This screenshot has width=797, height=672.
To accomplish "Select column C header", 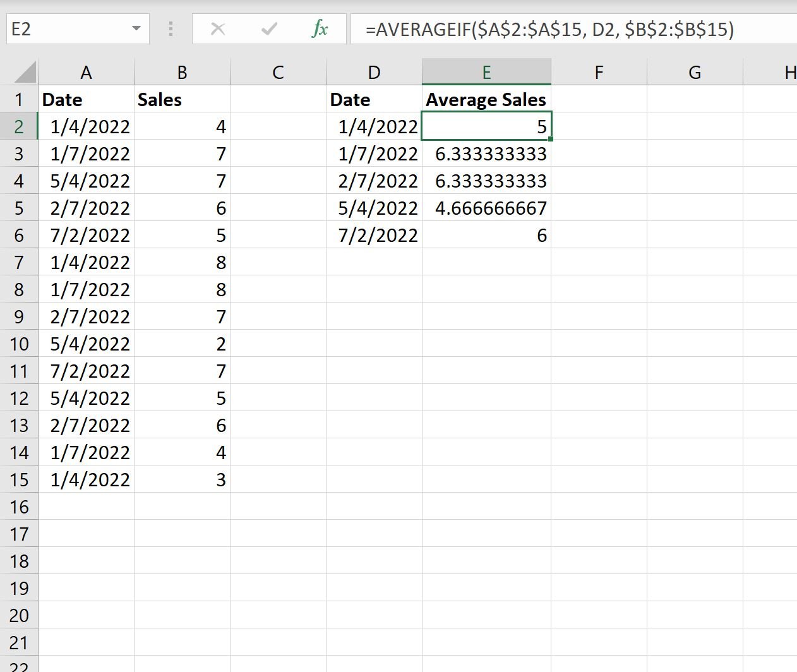I will tap(278, 72).
